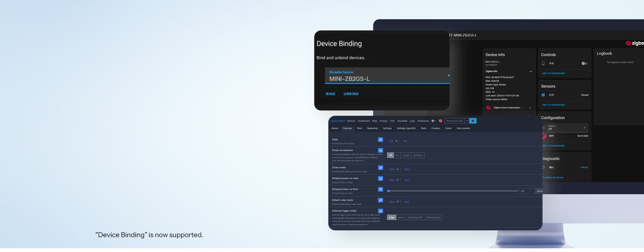Open the Reporting tab
Viewport: 644px width, 252px height.
tap(372, 128)
